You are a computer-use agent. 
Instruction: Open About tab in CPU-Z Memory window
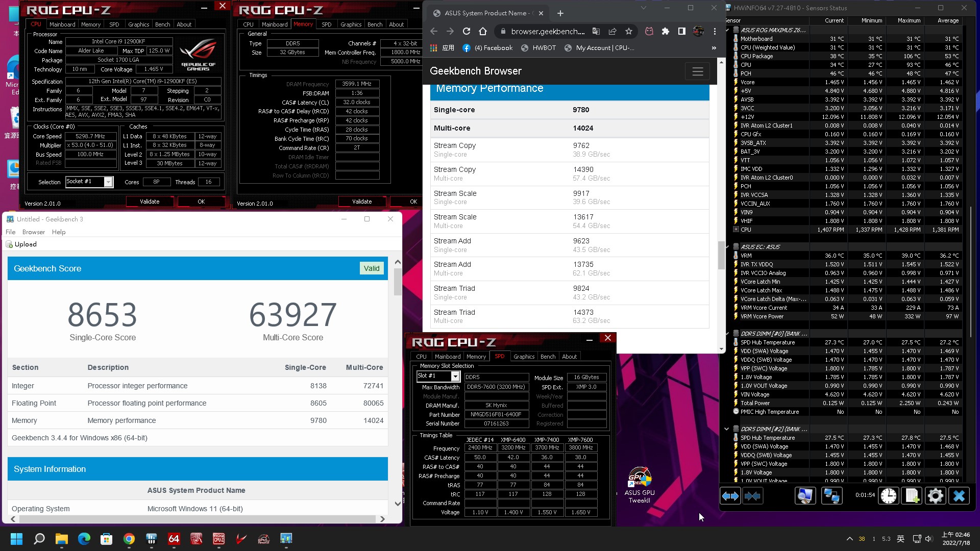(396, 24)
